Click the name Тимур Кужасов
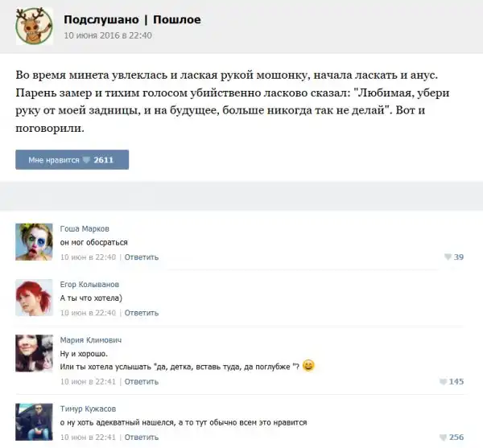The height and width of the screenshot is (448, 483). (88, 409)
